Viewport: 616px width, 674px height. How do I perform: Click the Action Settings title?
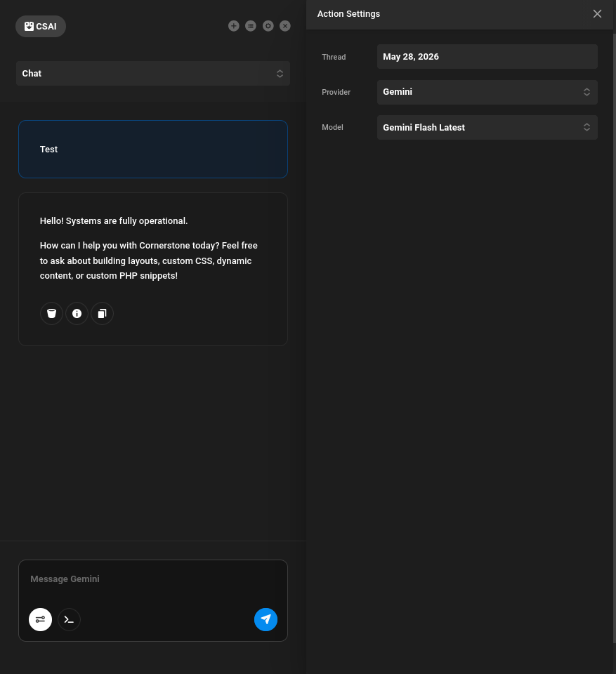coord(348,14)
